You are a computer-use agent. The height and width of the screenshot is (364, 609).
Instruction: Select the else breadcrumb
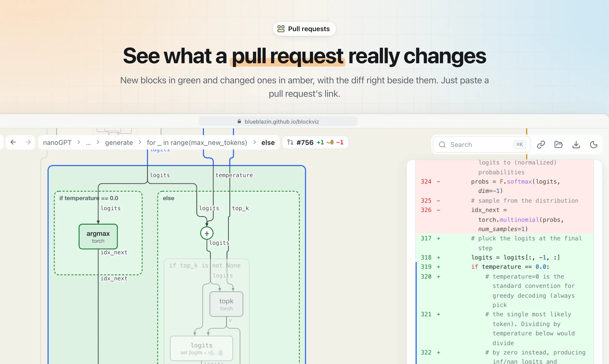coord(268,142)
